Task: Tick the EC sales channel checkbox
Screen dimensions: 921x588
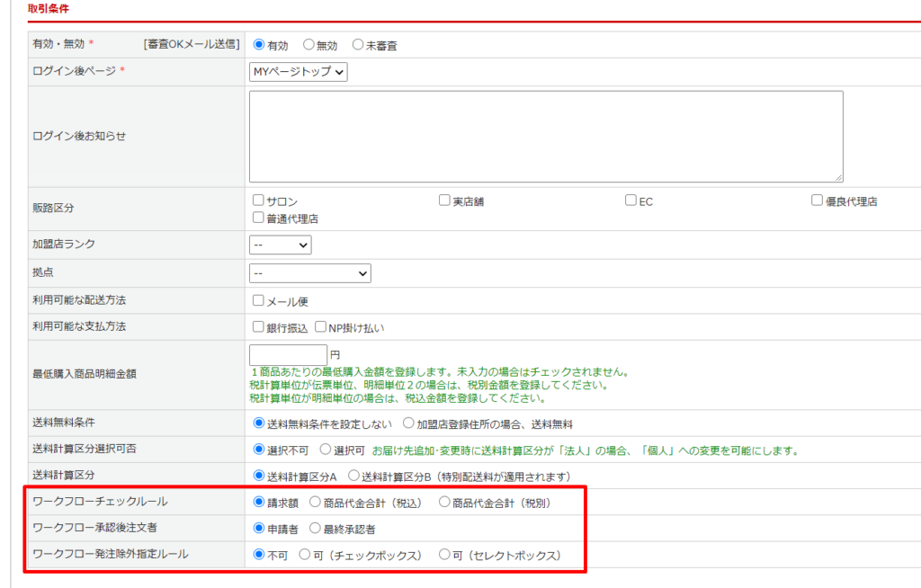Action: coord(631,200)
